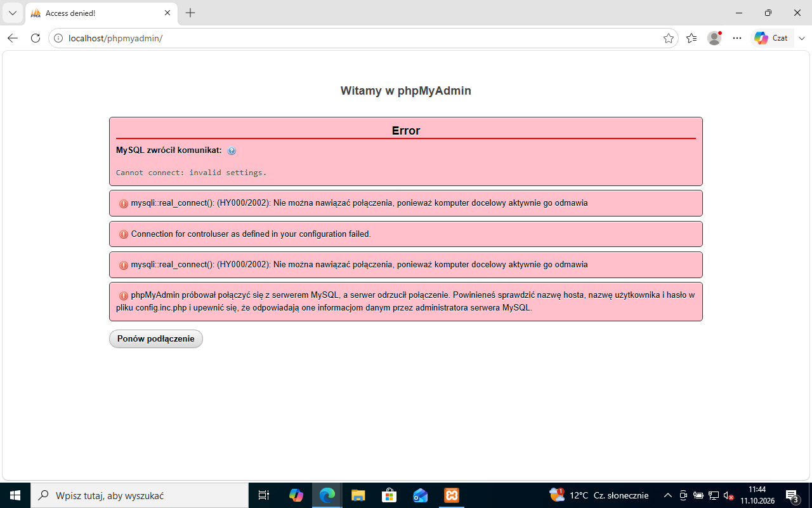The width and height of the screenshot is (812, 508).
Task: Open Outlook from the taskbar
Action: [x=421, y=495]
